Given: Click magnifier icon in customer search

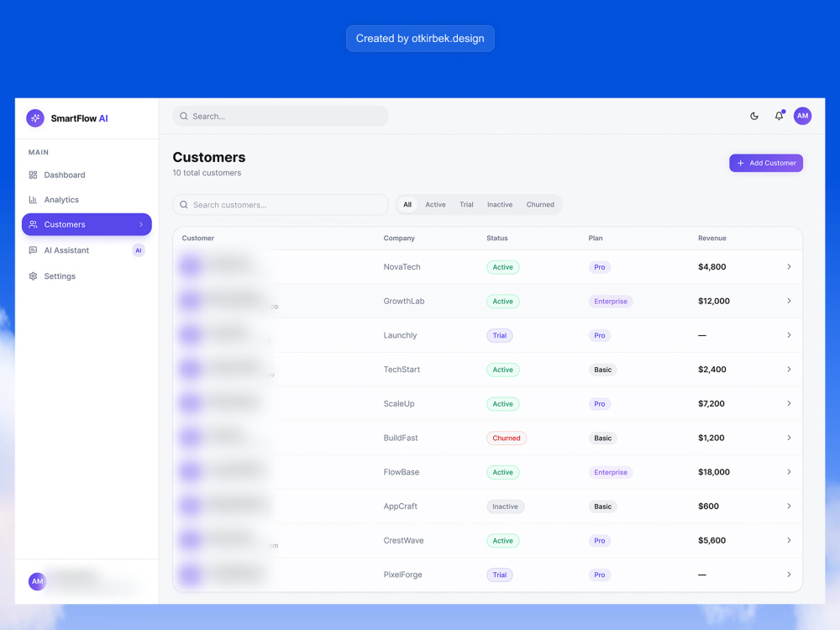Looking at the screenshot, I should point(184,205).
